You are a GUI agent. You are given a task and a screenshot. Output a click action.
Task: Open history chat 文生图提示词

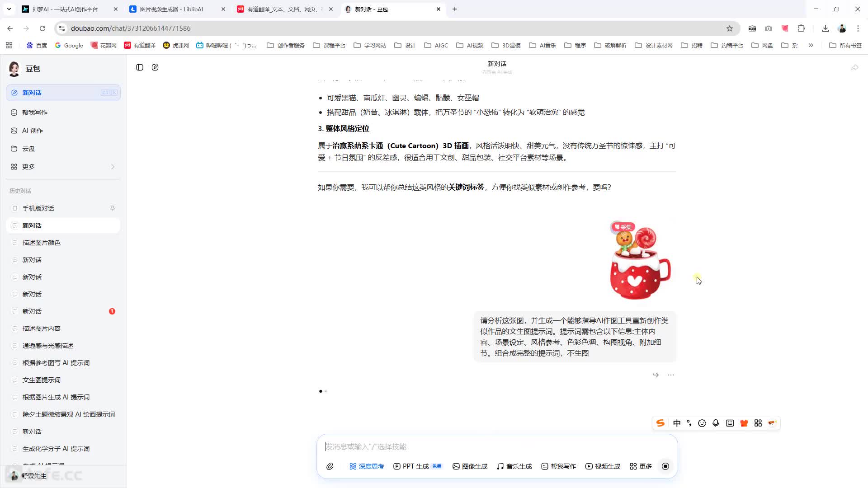[x=63, y=380]
